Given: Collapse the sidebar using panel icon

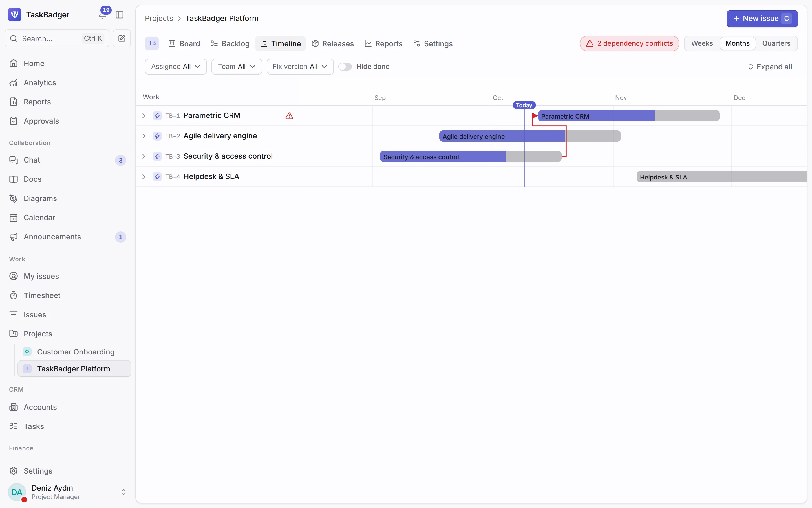Looking at the screenshot, I should [120, 15].
